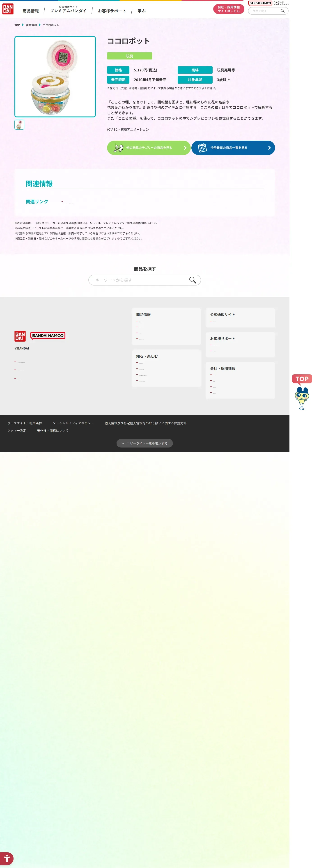Click the 商品を探す section heading
Image resolution: width=312 pixels, height=868 pixels.
145,269
